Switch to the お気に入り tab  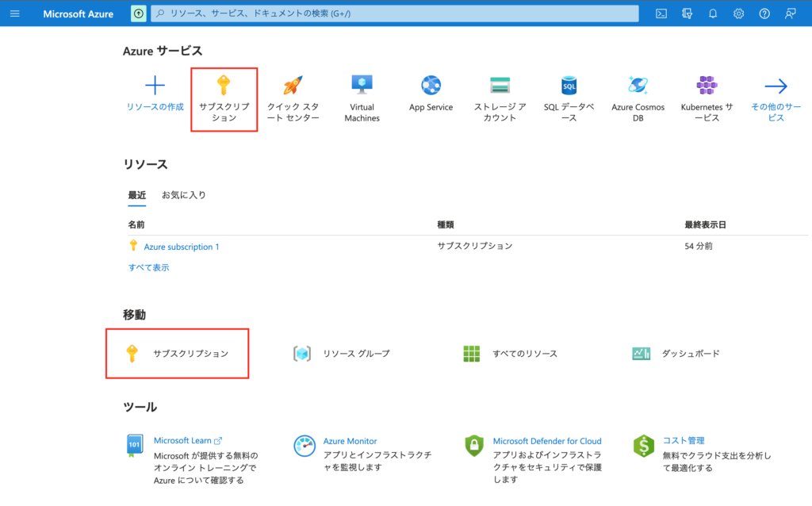tap(184, 194)
